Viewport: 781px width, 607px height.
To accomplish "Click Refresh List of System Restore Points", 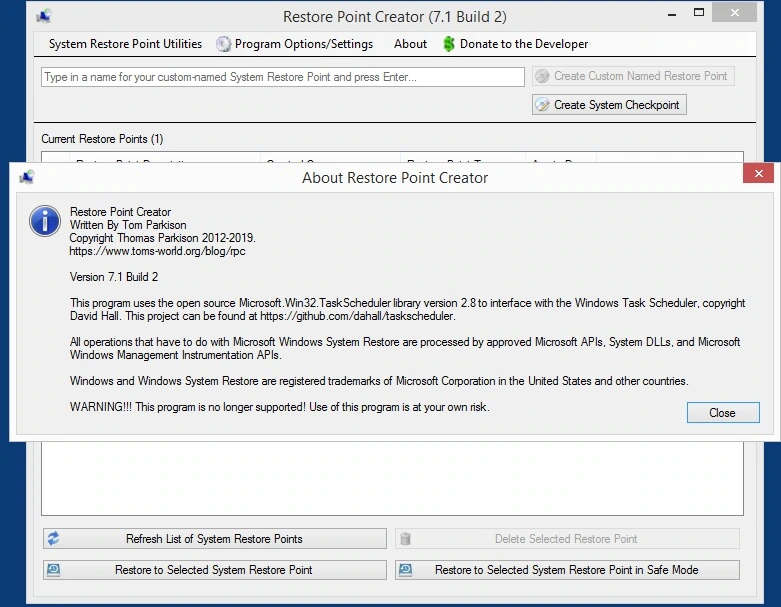I will (x=215, y=539).
